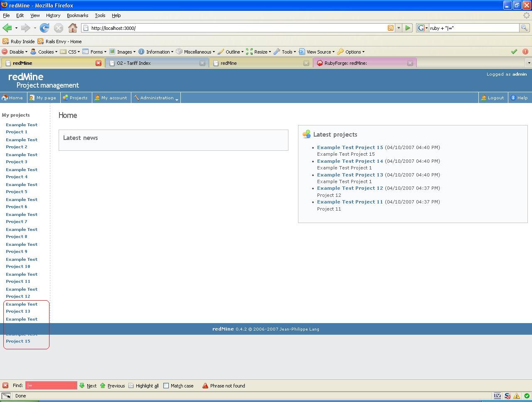
Task: Open Example Test Project 15 in Latest projects
Action: point(350,147)
